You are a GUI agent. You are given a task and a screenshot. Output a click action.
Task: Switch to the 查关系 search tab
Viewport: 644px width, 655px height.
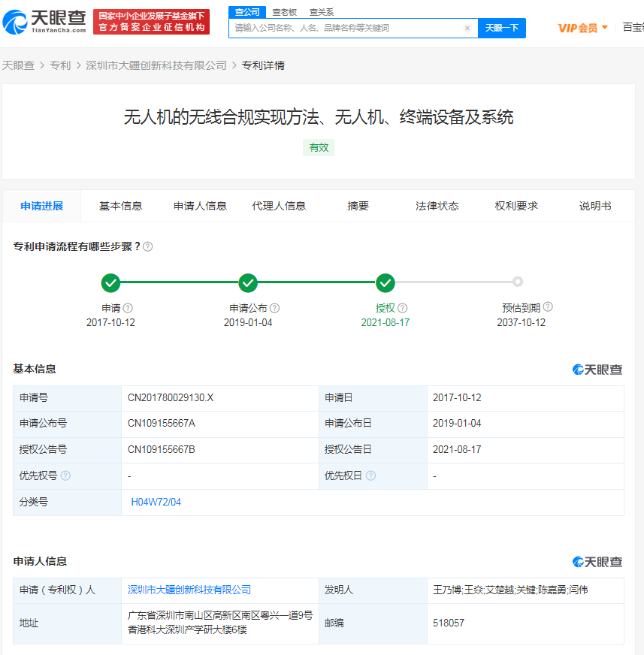pos(322,12)
